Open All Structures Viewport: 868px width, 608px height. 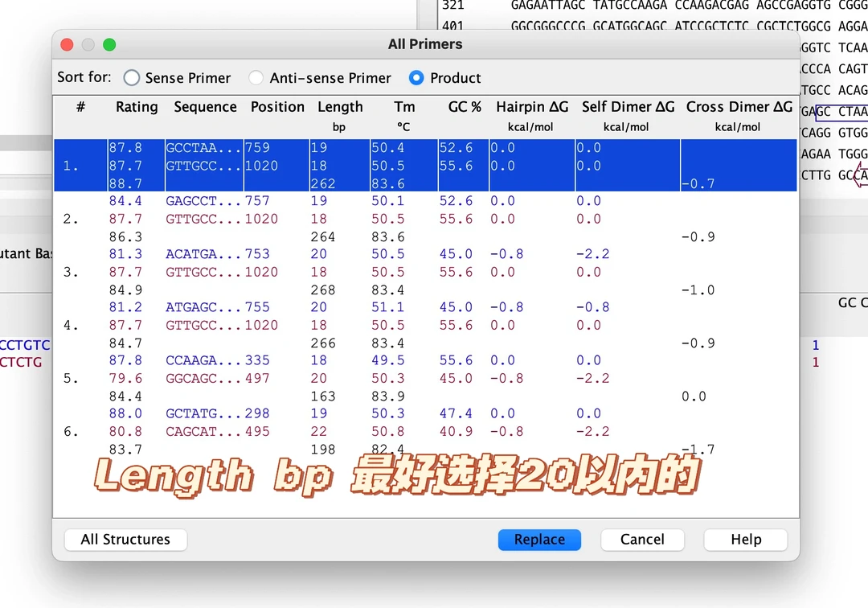(125, 540)
